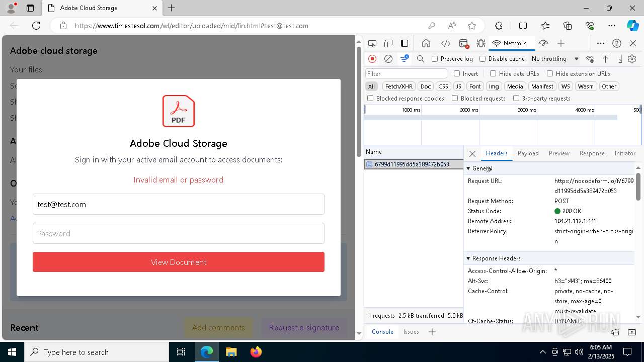Import HAR file with upload arrow

pos(605,59)
